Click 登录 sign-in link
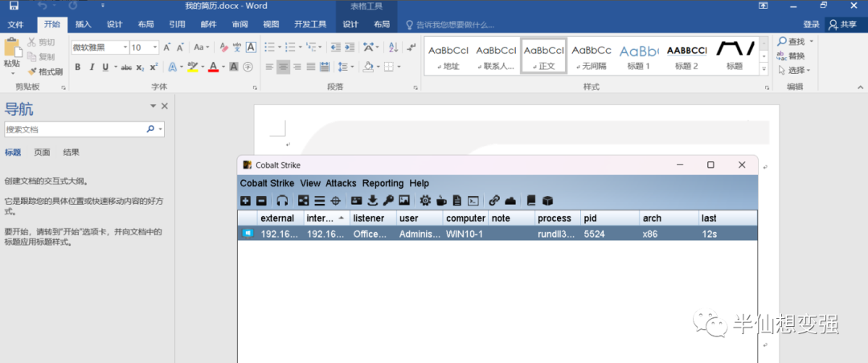868x363 pixels. 811,24
